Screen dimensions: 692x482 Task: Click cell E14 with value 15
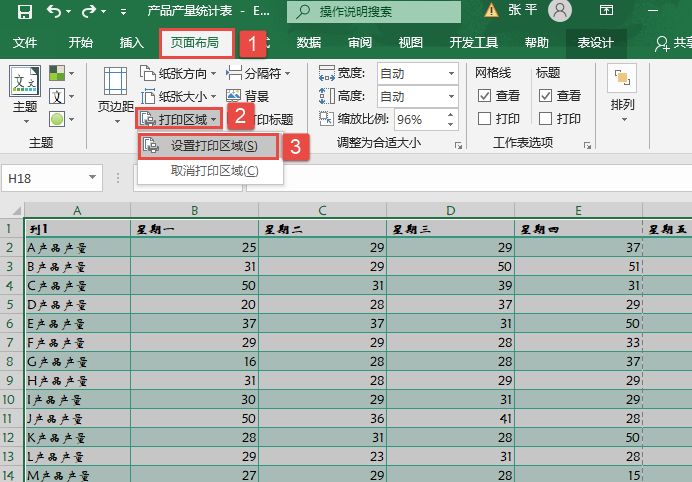579,475
